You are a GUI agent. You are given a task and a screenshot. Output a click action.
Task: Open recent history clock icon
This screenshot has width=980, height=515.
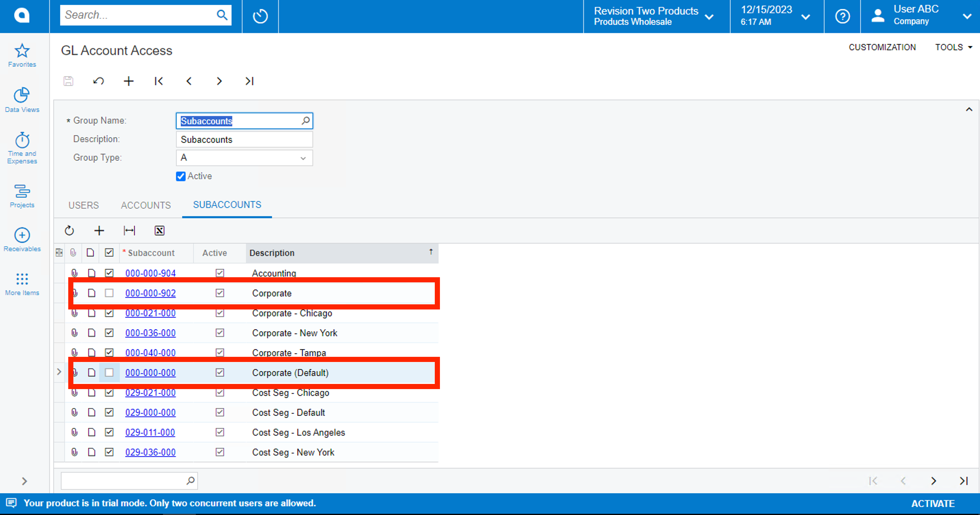pyautogui.click(x=260, y=16)
